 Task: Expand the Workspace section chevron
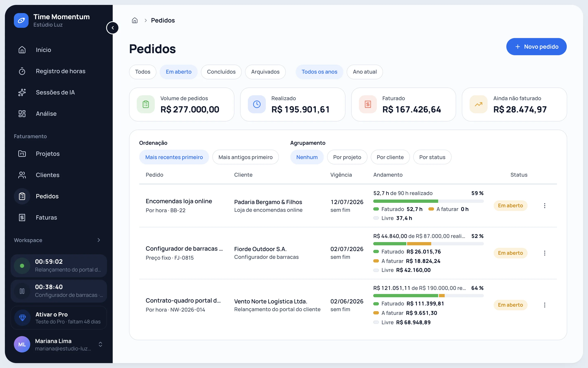pos(99,240)
